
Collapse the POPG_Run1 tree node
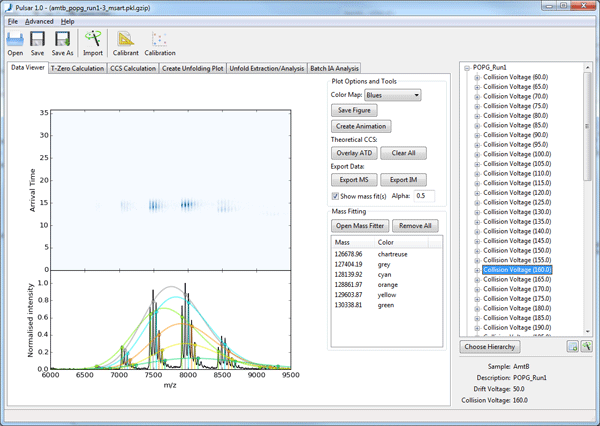(x=467, y=68)
